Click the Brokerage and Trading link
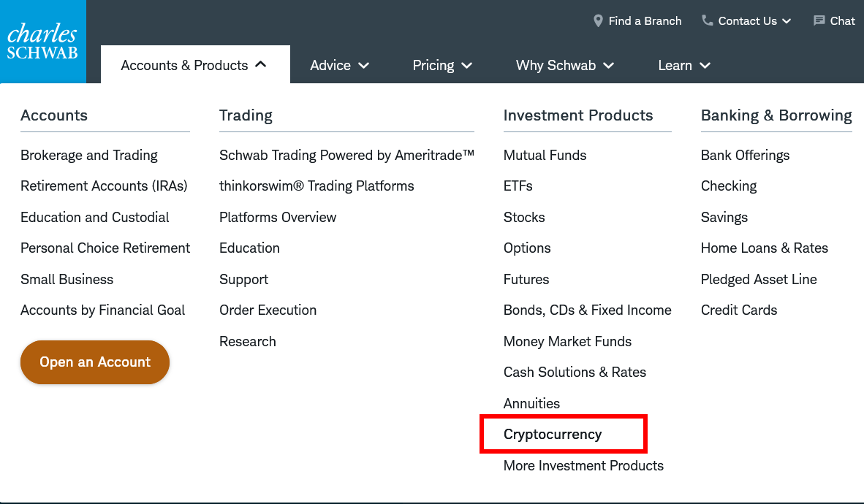This screenshot has width=864, height=504. point(89,156)
